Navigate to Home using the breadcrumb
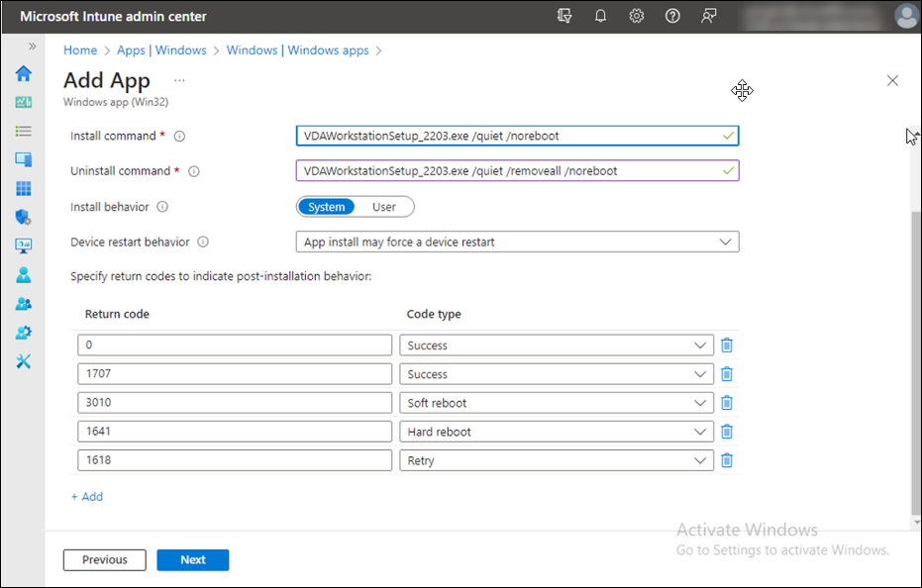The width and height of the screenshot is (922, 588). coord(80,49)
